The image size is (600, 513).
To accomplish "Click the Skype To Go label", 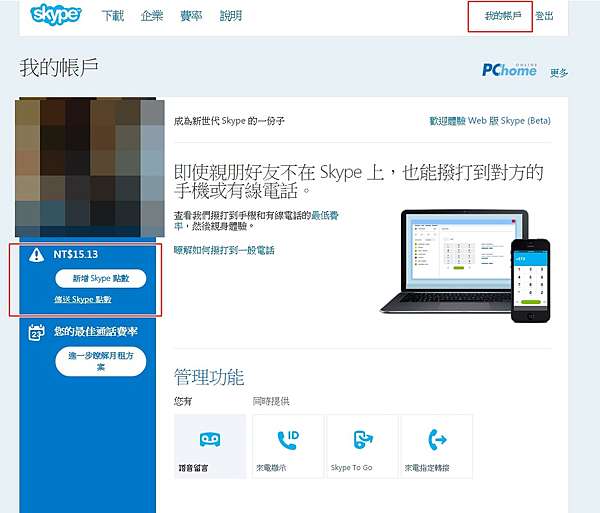I will coord(351,467).
